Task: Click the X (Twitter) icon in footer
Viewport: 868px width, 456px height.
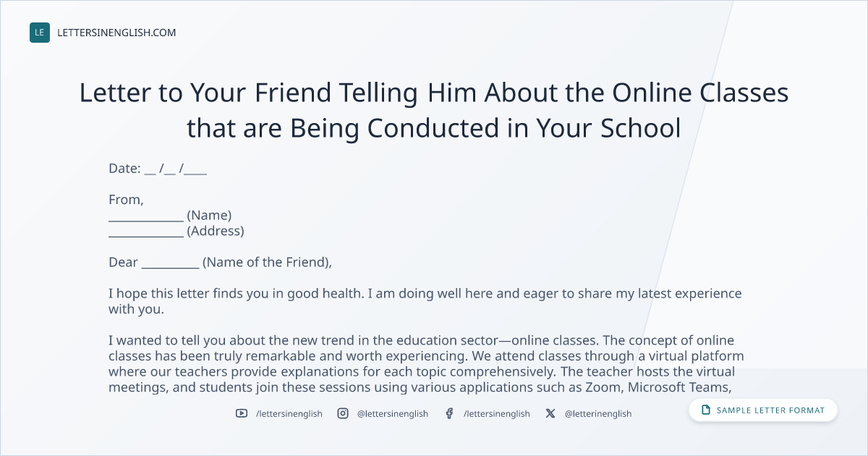Action: (550, 413)
